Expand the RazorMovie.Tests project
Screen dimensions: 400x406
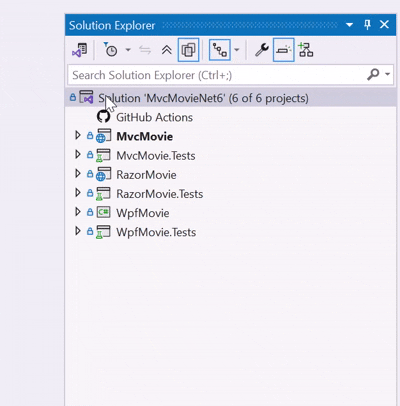click(78, 193)
